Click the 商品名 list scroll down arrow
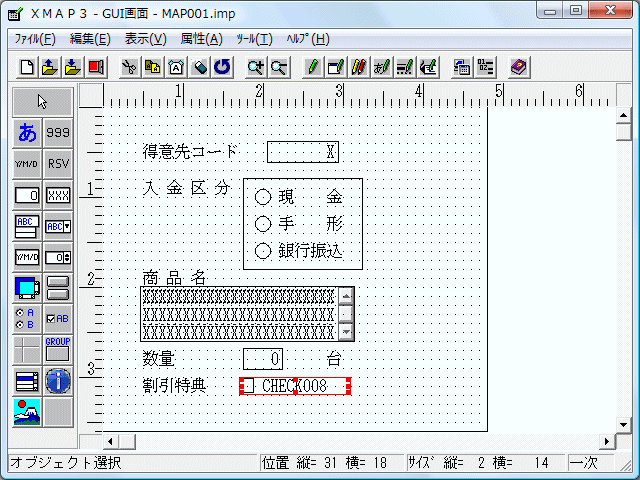Viewport: 640px width, 480px height. [346, 332]
